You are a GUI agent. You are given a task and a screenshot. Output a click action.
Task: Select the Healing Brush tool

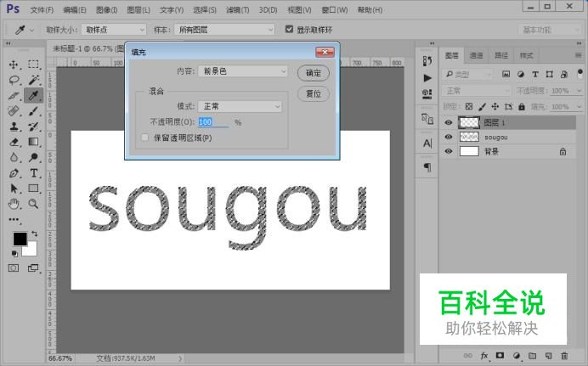14,111
